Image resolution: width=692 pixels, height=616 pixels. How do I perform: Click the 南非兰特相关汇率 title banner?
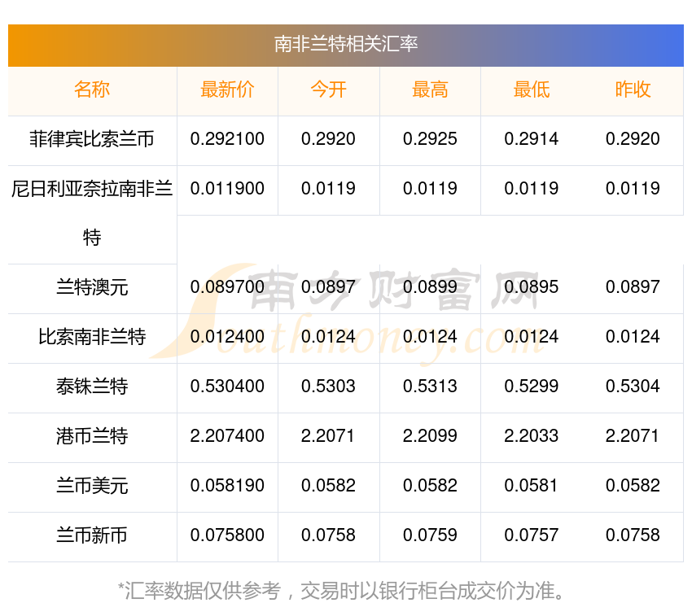[x=346, y=44]
